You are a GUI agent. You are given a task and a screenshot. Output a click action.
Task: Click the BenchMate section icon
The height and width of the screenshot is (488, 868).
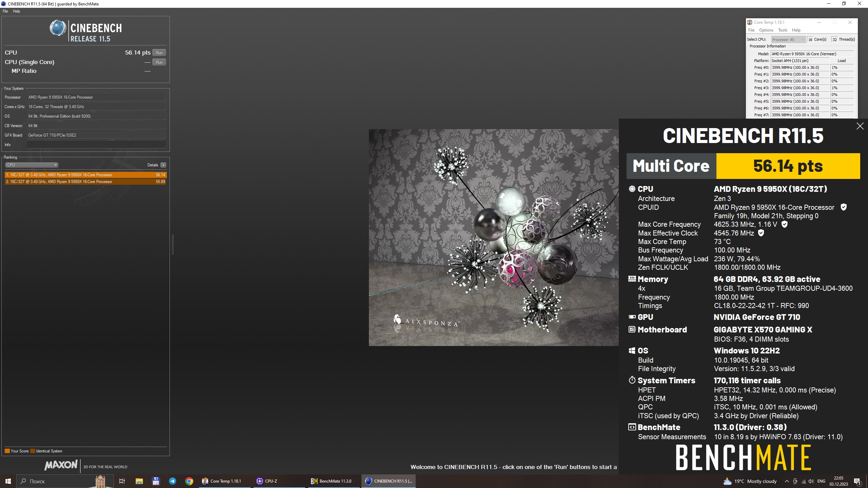[632, 427]
